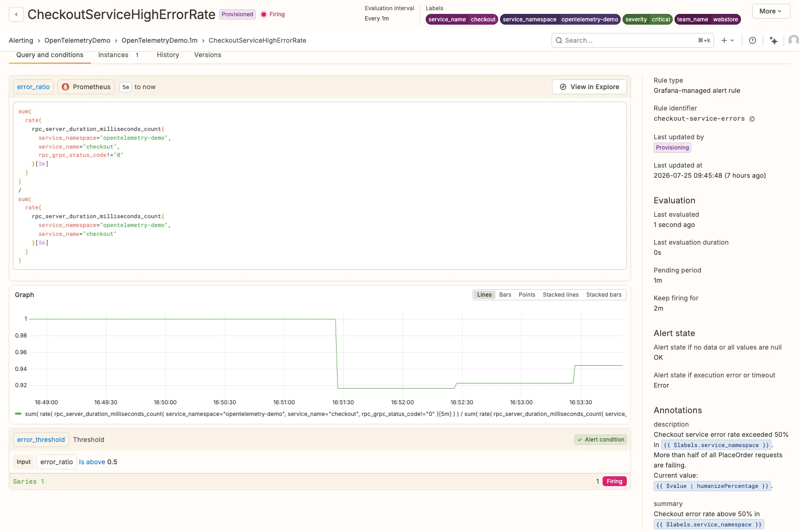Click the OpenTelemetryDemo breadcrumb link
Viewport: 799px width, 532px height.
pos(78,40)
